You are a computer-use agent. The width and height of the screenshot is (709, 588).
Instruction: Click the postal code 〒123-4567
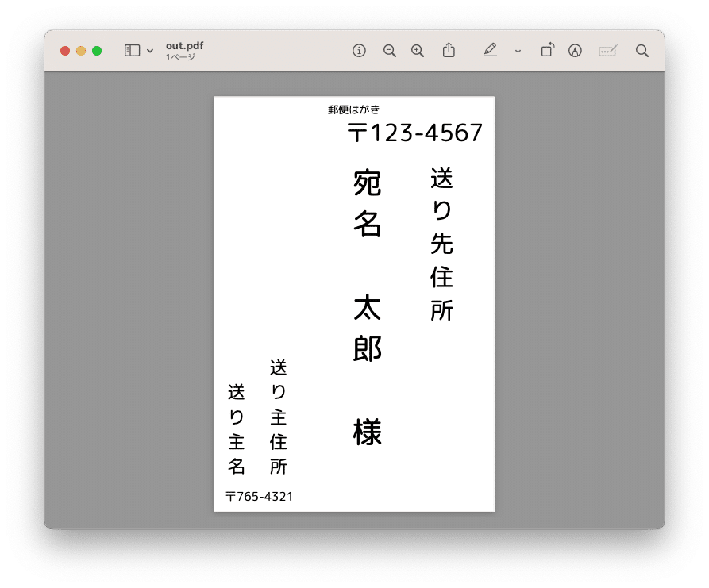click(414, 133)
